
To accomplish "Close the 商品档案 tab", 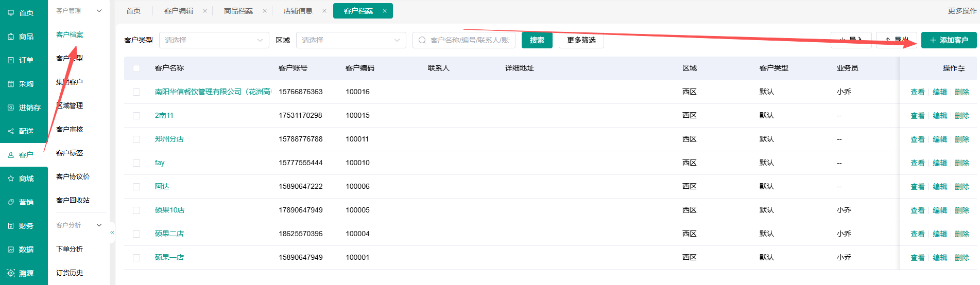I will click(x=265, y=11).
